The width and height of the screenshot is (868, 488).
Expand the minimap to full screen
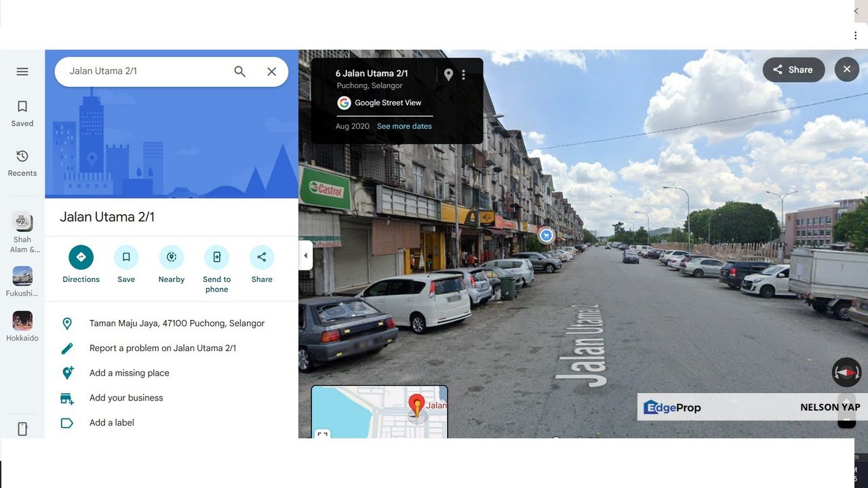pos(322,436)
